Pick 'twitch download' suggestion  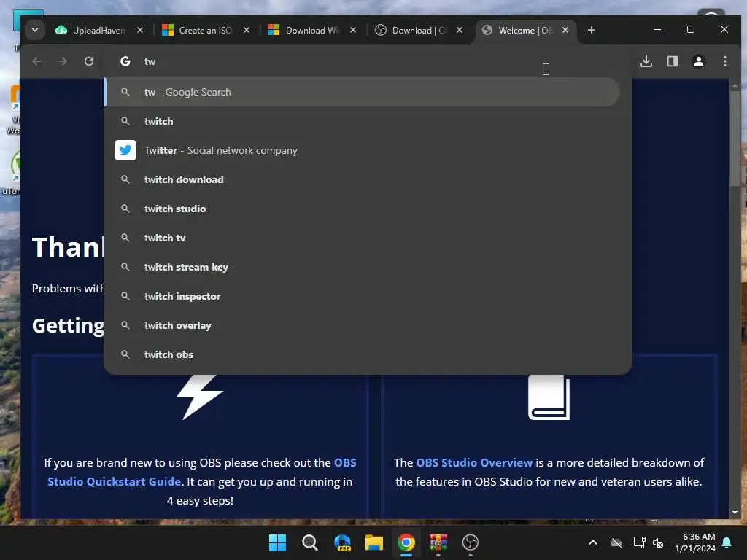click(x=368, y=179)
